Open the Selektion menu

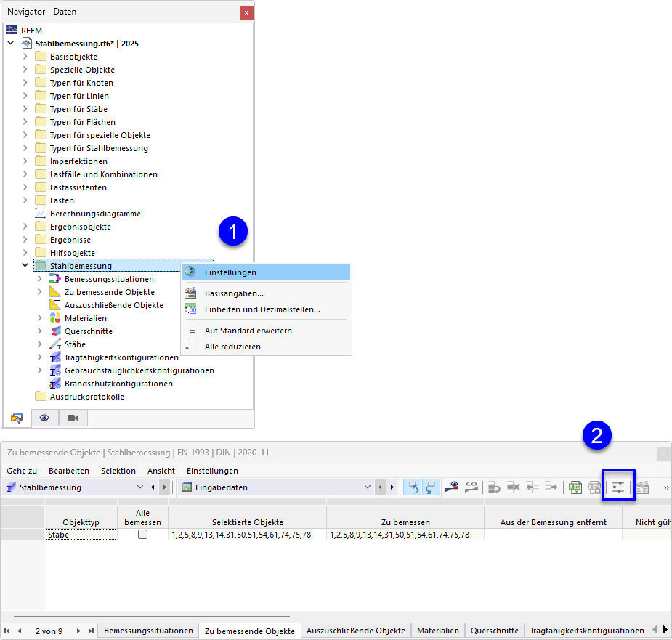pyautogui.click(x=118, y=471)
